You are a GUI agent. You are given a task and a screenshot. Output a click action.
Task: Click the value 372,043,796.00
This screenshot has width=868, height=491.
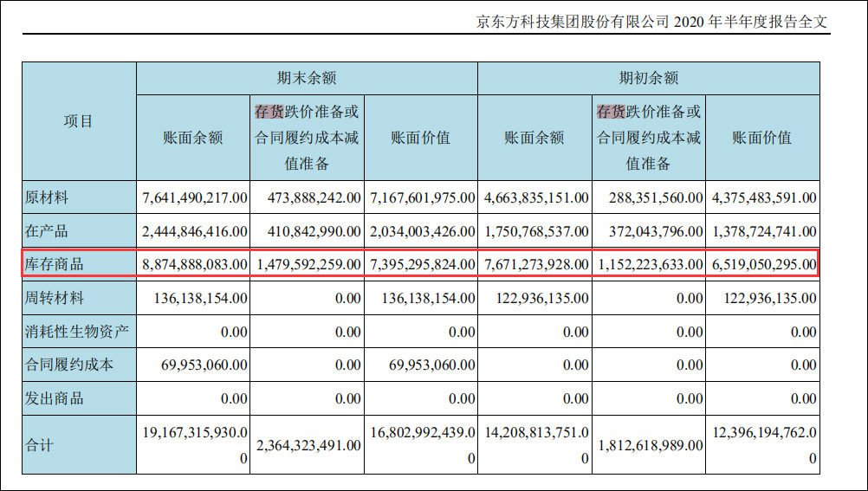[656, 231]
